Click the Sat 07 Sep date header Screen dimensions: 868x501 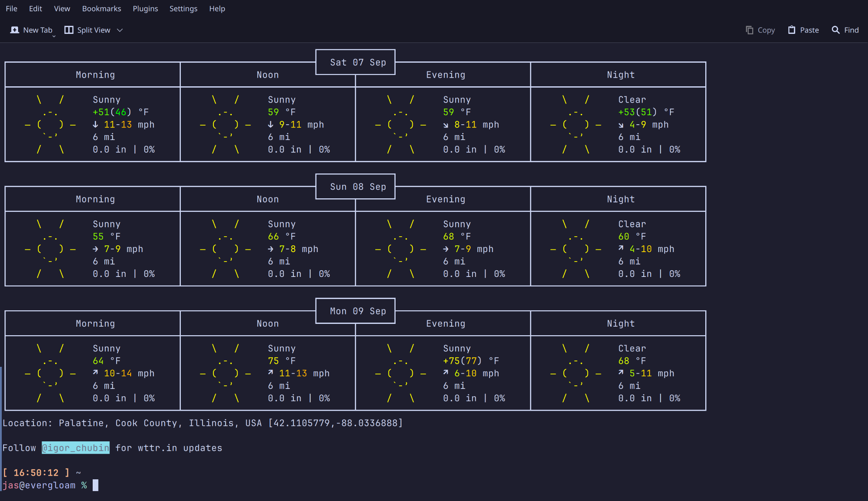(358, 62)
